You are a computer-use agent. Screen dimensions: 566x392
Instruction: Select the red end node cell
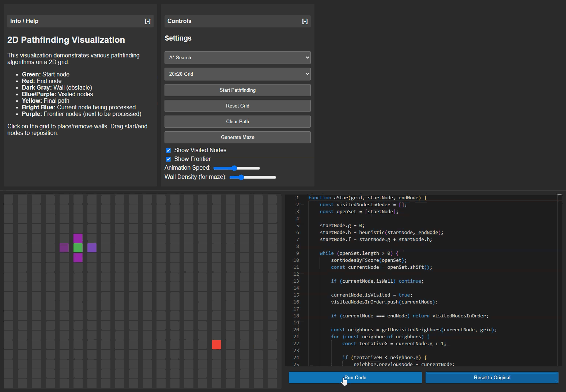pos(216,344)
